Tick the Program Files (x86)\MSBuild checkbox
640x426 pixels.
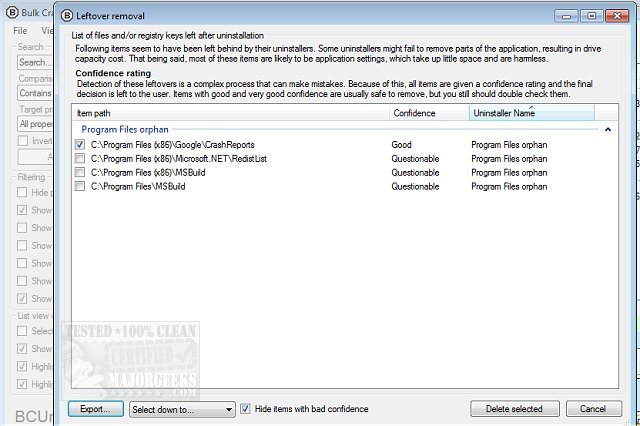[80, 172]
